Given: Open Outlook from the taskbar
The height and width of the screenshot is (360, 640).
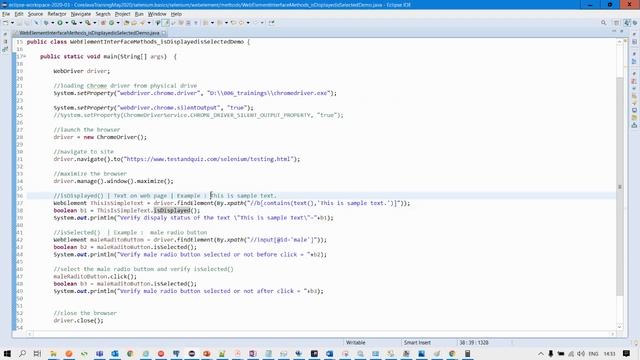Looking at the screenshot, I should coord(115,353).
